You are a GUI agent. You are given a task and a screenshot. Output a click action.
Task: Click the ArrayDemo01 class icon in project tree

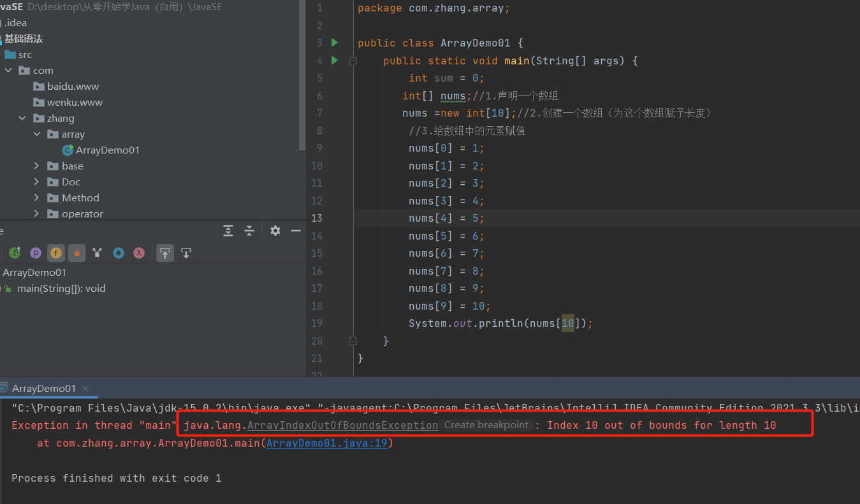[68, 150]
